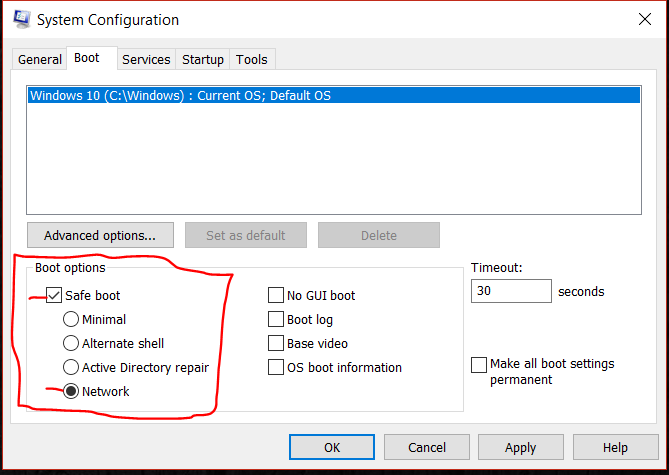The height and width of the screenshot is (475, 669).
Task: Open the Services tab
Action: pos(146,60)
